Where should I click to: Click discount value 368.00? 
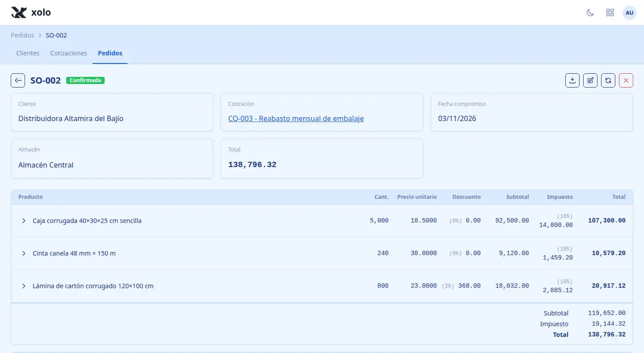470,286
